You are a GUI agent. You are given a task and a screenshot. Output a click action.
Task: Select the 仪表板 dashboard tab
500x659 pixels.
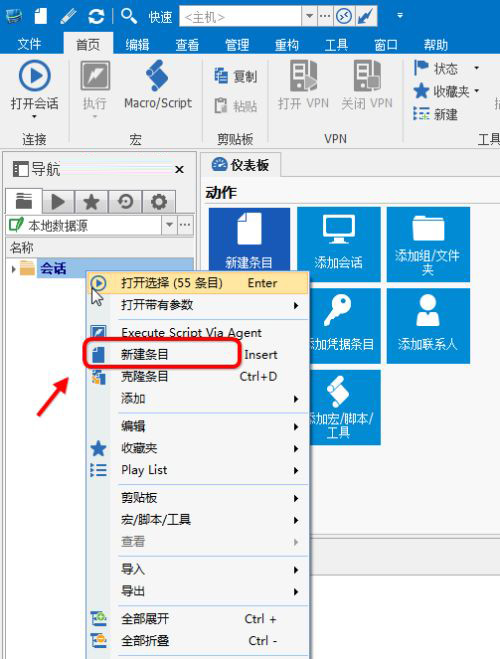[x=240, y=165]
